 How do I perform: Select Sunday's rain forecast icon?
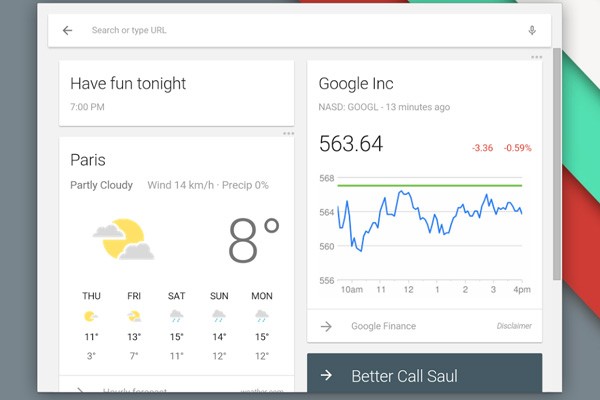click(219, 316)
